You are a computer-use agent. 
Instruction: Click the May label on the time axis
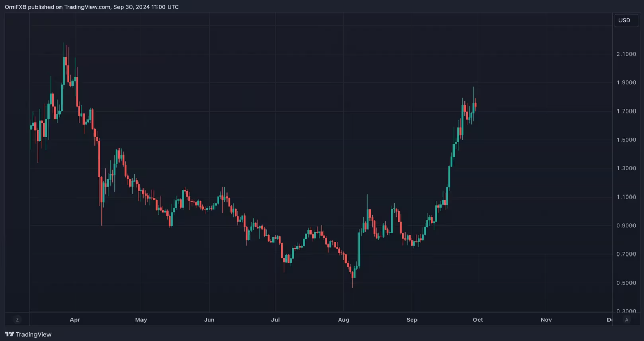(x=141, y=320)
